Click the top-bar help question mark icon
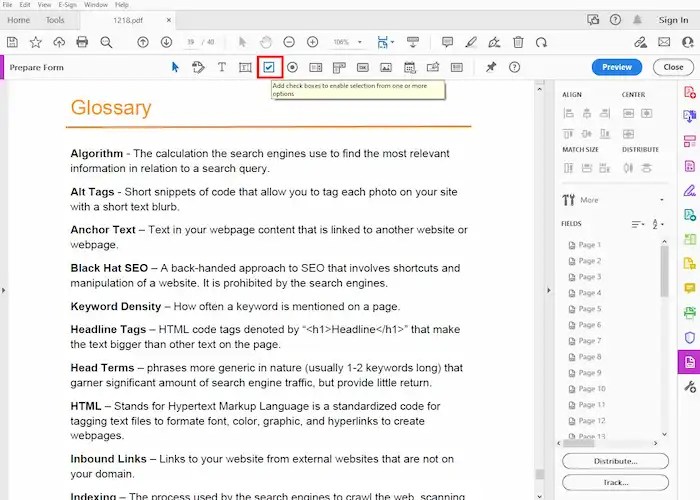The height and width of the screenshot is (500, 700). pos(615,20)
